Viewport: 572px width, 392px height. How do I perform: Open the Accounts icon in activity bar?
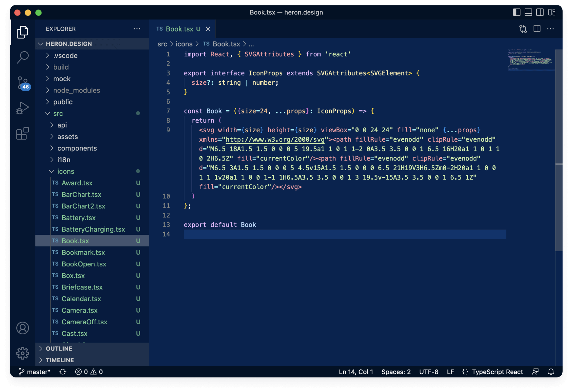22,328
